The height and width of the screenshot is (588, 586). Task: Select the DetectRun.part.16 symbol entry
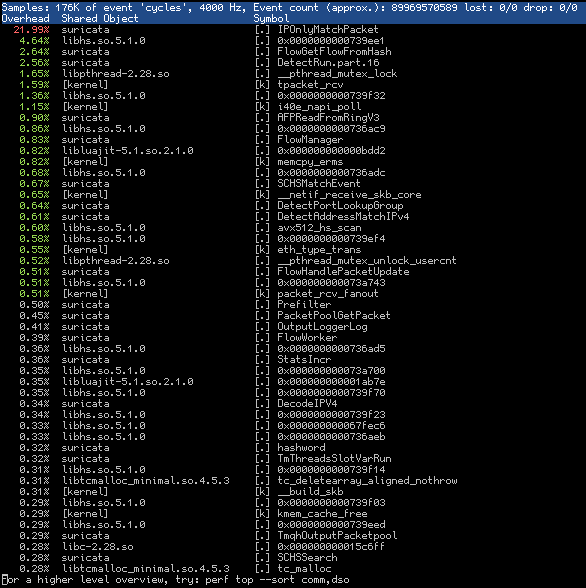pyautogui.click(x=328, y=63)
